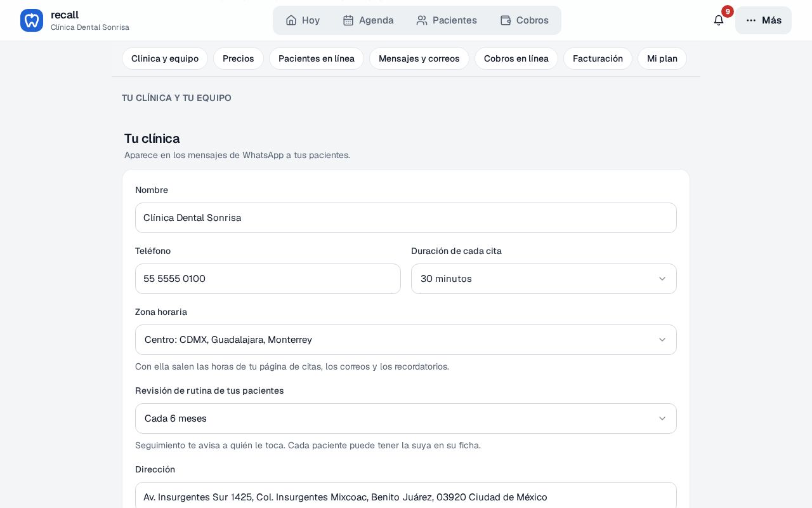Go to the Hoy tab
Image resolution: width=812 pixels, height=508 pixels.
pyautogui.click(x=303, y=20)
